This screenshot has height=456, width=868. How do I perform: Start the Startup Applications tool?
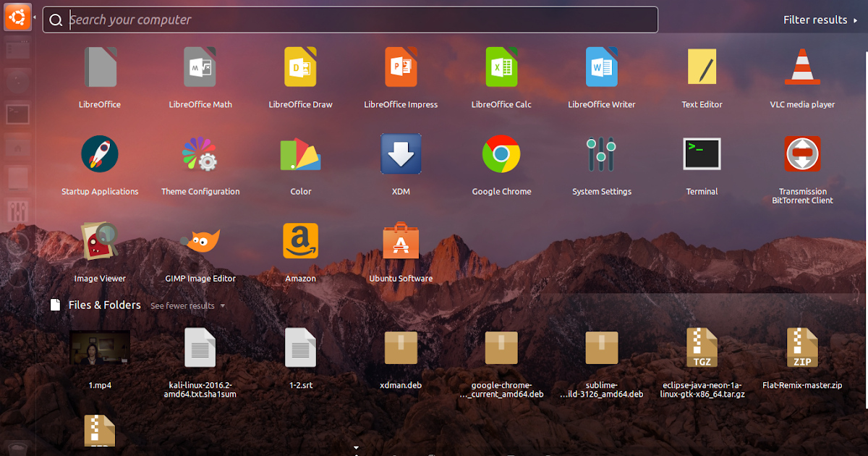point(100,153)
